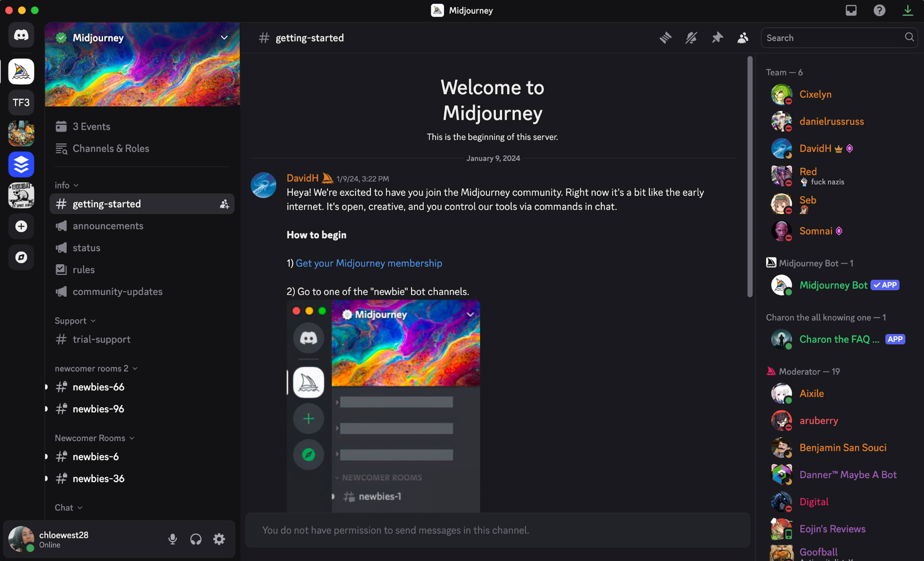This screenshot has height=561, width=924.
Task: Open Danner™ Maybe A Bot profile
Action: pos(839,475)
